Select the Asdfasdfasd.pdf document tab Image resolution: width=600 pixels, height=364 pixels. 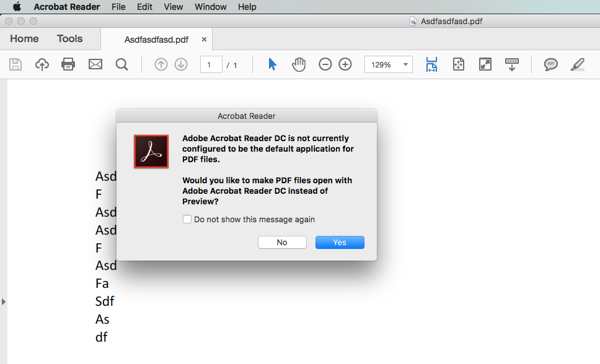[156, 40]
